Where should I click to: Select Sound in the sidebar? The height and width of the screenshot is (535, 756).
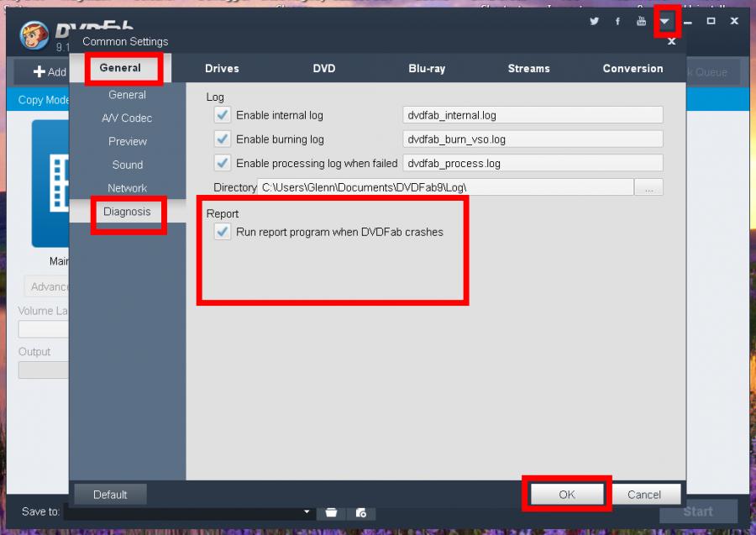128,165
